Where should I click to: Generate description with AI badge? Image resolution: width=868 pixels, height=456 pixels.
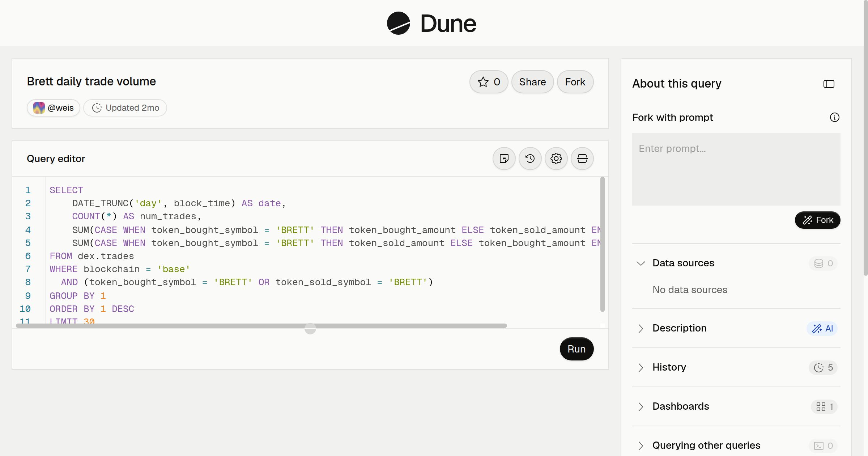click(822, 329)
